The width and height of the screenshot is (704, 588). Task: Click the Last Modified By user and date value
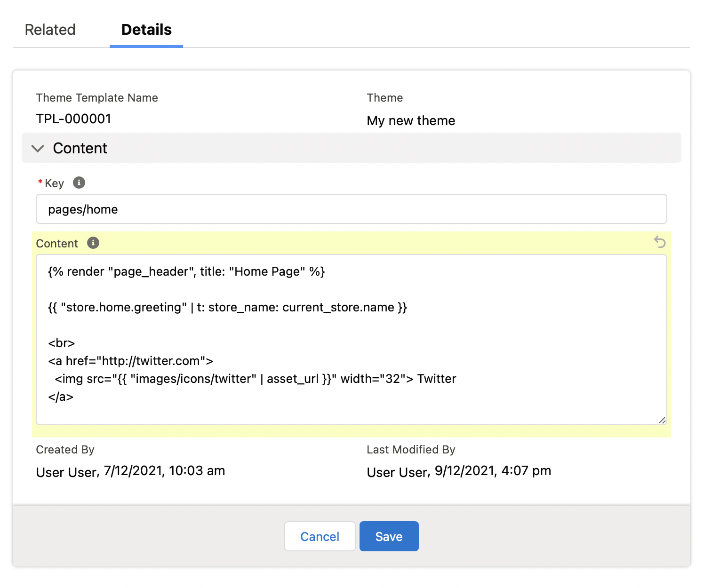coord(459,471)
